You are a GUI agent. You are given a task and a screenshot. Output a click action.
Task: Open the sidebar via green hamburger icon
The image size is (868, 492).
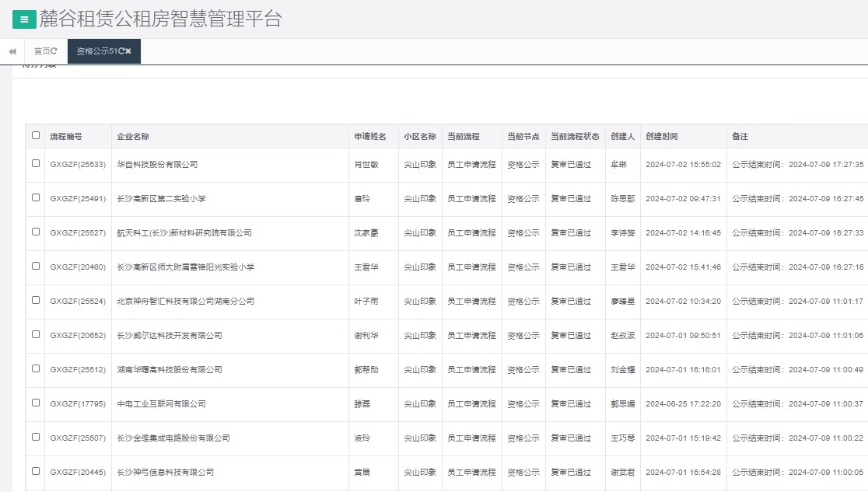(24, 18)
